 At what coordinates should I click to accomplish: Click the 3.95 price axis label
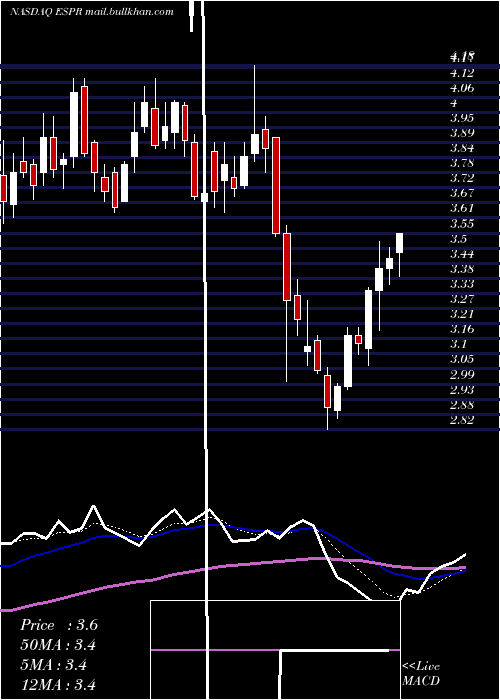coord(462,118)
